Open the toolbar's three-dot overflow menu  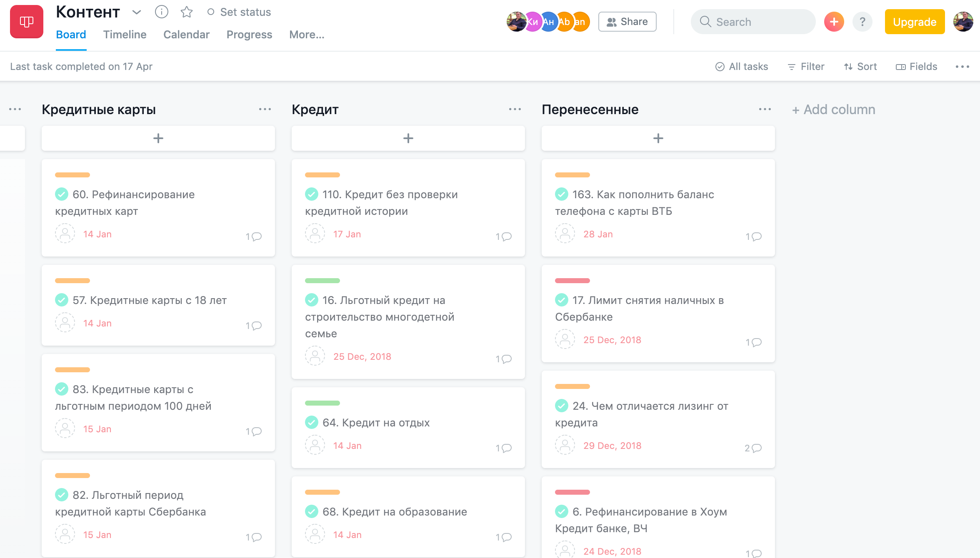[x=962, y=67]
